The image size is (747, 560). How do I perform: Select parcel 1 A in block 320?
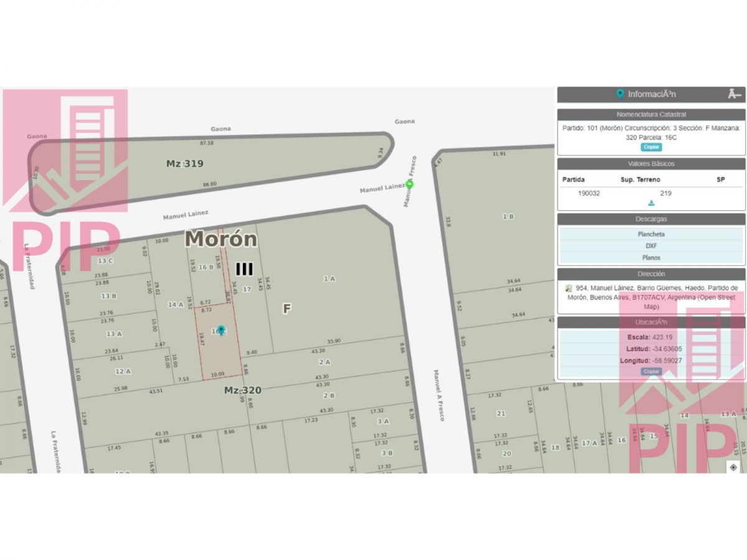(329, 279)
